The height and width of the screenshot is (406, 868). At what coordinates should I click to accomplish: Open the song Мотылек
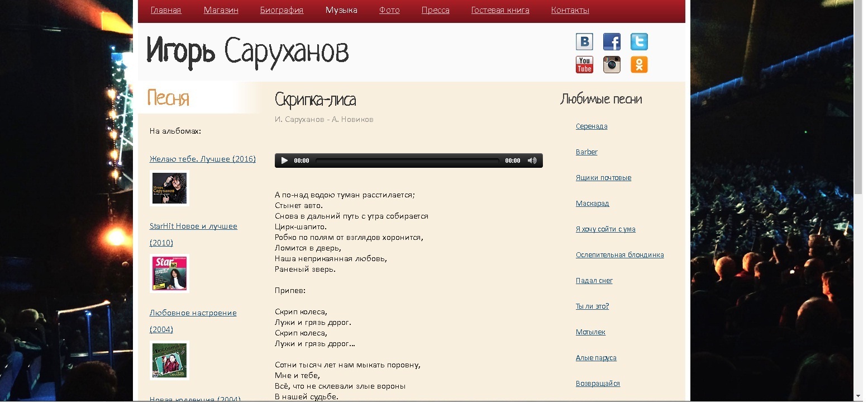[590, 332]
